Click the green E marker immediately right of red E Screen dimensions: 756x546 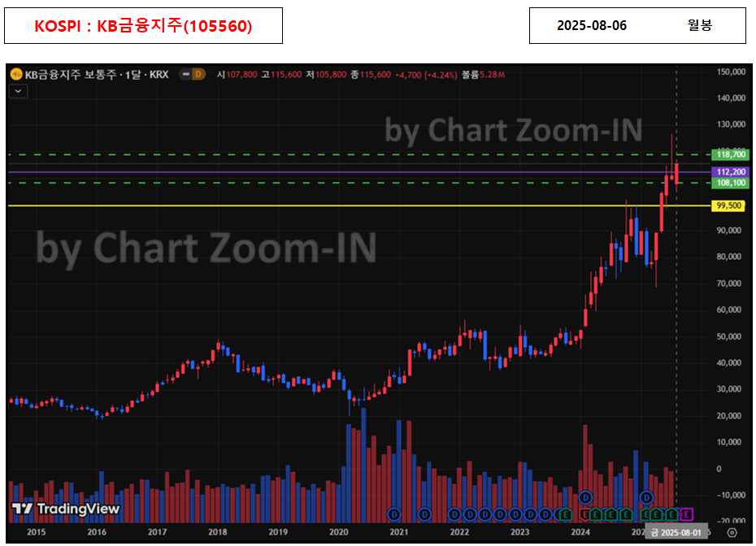click(595, 514)
